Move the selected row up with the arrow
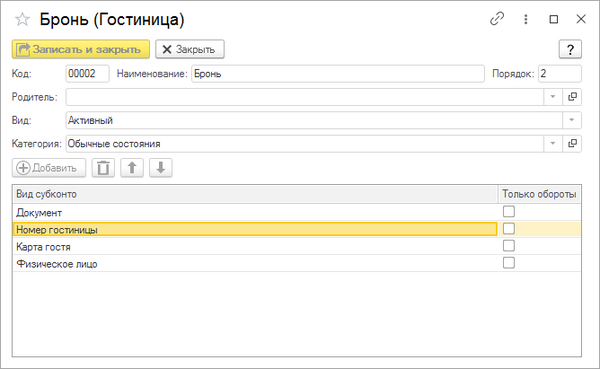This screenshot has height=369, width=600. pyautogui.click(x=132, y=168)
